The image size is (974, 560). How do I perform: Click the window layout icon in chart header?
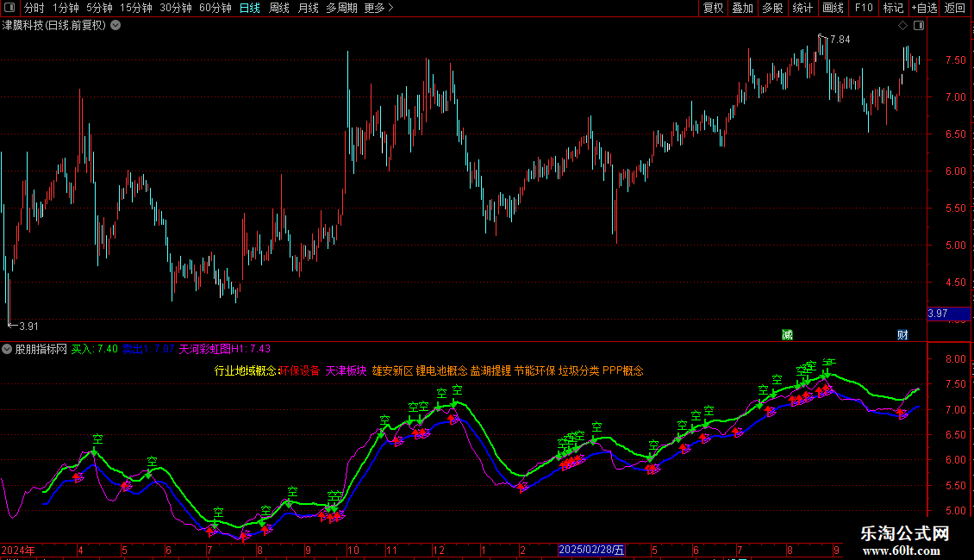coord(919,26)
